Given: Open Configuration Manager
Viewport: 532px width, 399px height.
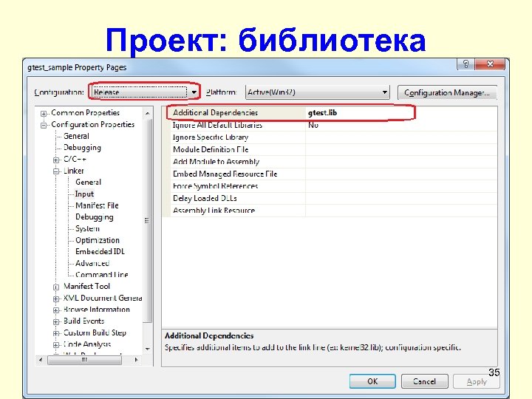Looking at the screenshot, I should 447,92.
